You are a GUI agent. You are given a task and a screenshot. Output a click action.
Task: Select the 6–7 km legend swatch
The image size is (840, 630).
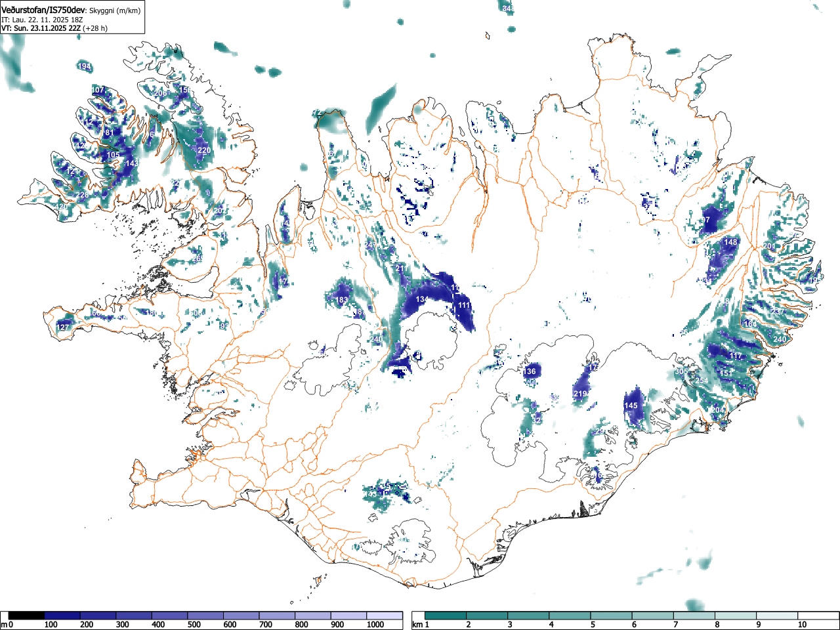click(x=652, y=616)
